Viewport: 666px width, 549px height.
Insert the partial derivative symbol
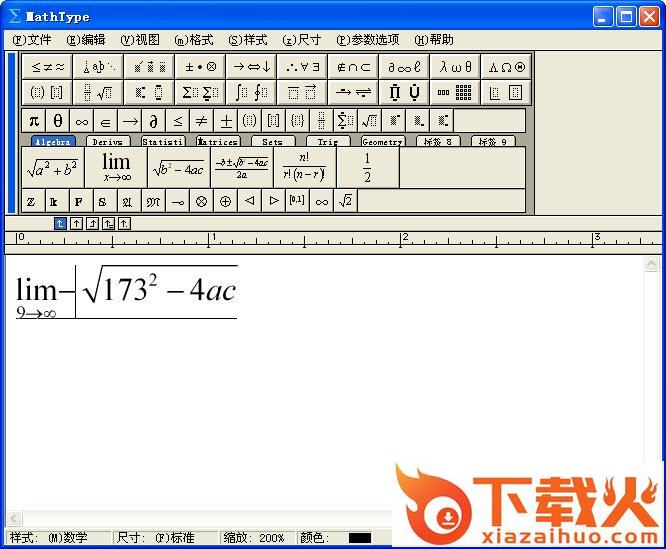pos(153,121)
